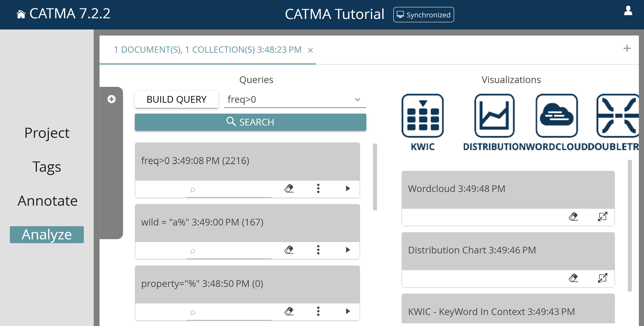Go to Tags section
Image resolution: width=644 pixels, height=326 pixels.
(x=47, y=167)
